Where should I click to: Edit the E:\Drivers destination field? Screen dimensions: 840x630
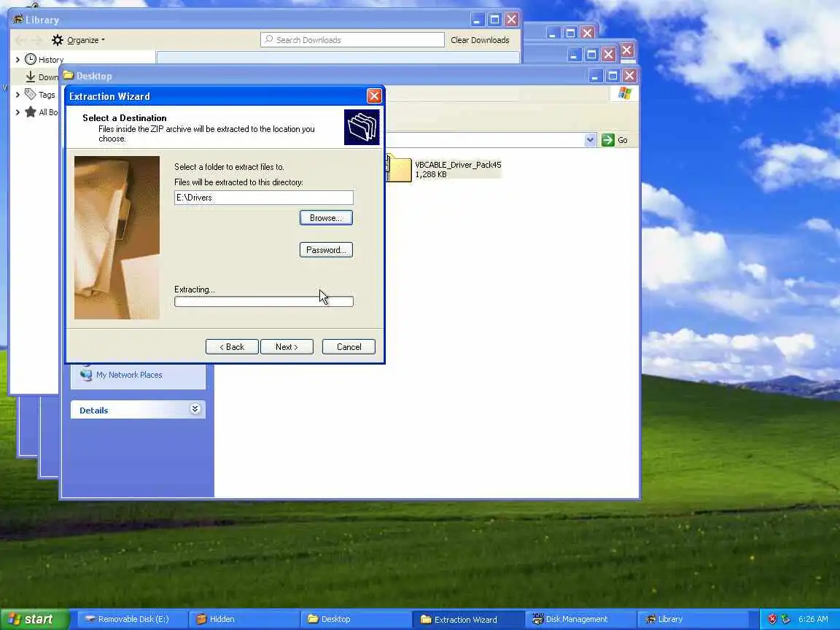coord(263,198)
